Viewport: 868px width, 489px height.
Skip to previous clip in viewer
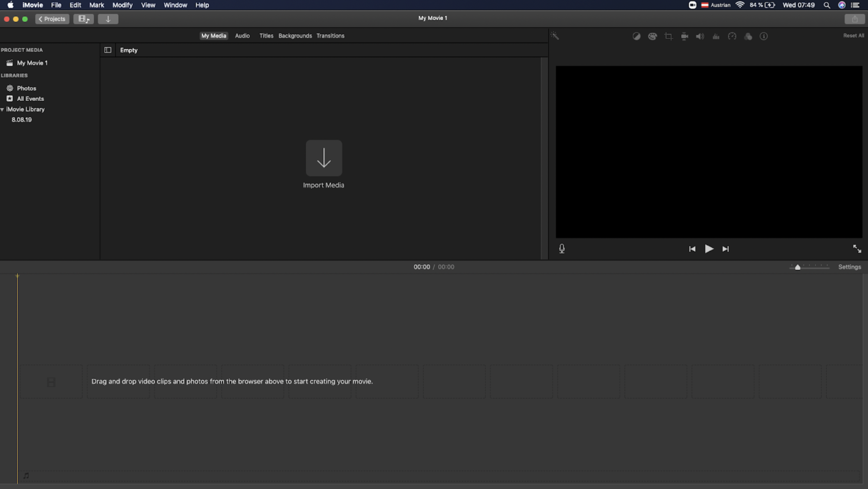(x=692, y=249)
